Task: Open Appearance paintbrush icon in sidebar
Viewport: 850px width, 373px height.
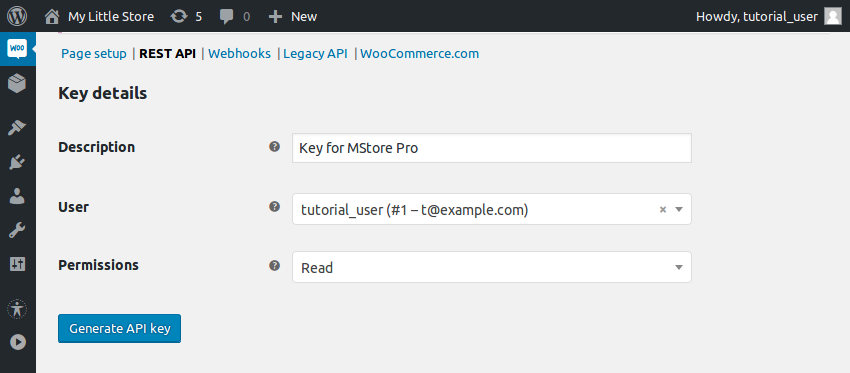Action: coord(17,128)
